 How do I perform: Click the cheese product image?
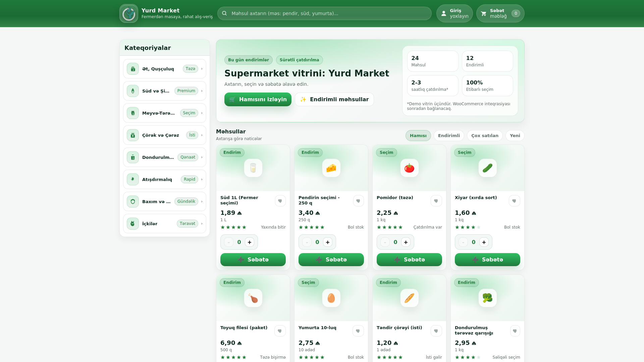331,168
